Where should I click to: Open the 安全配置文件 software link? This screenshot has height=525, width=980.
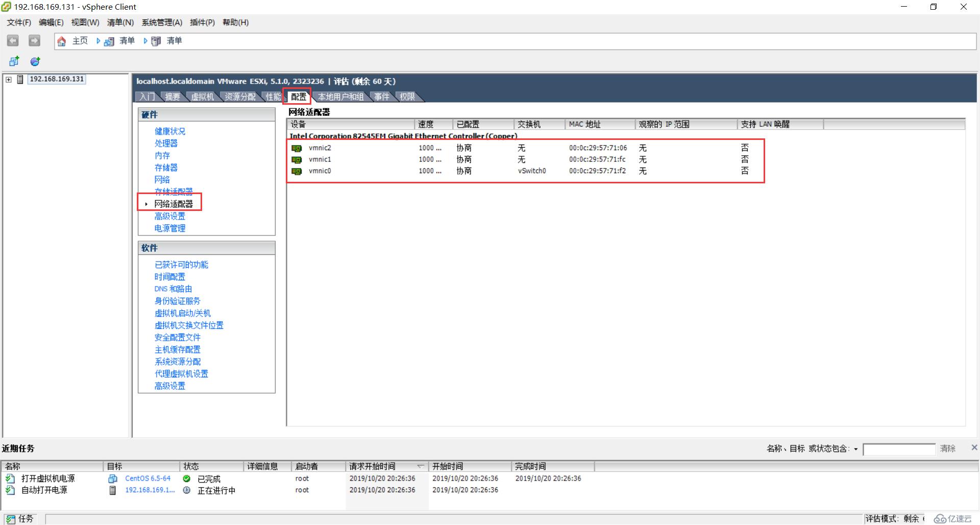(x=178, y=338)
